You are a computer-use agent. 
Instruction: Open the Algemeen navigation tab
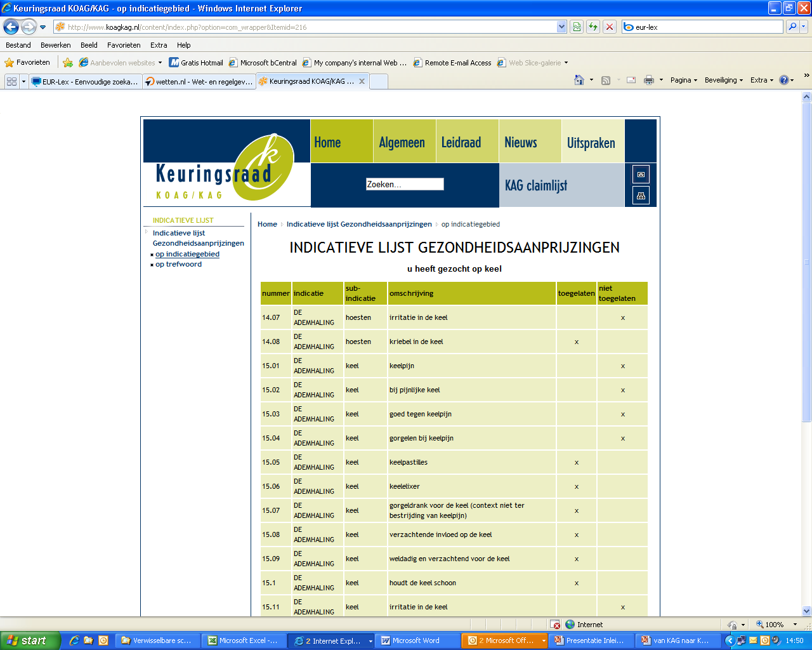point(404,141)
